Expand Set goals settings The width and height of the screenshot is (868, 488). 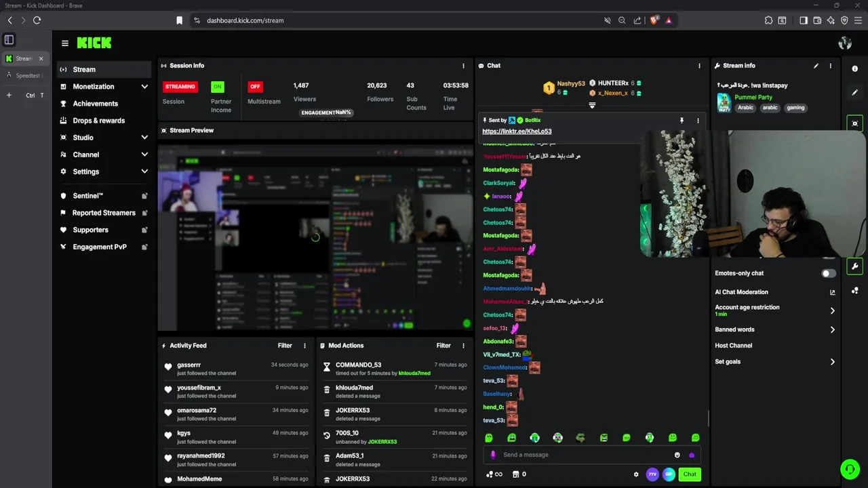[832, 362]
